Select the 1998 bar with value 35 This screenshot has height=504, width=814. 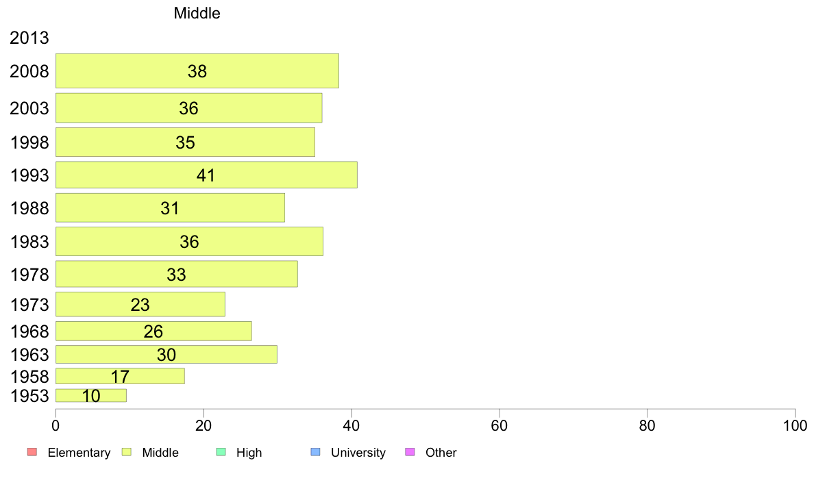pyautogui.click(x=185, y=142)
